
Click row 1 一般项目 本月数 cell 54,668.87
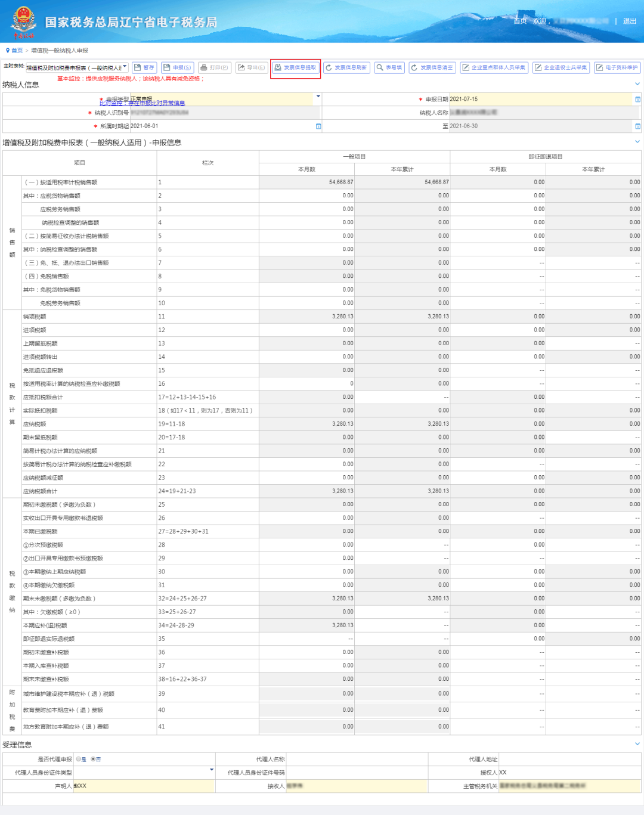(306, 182)
